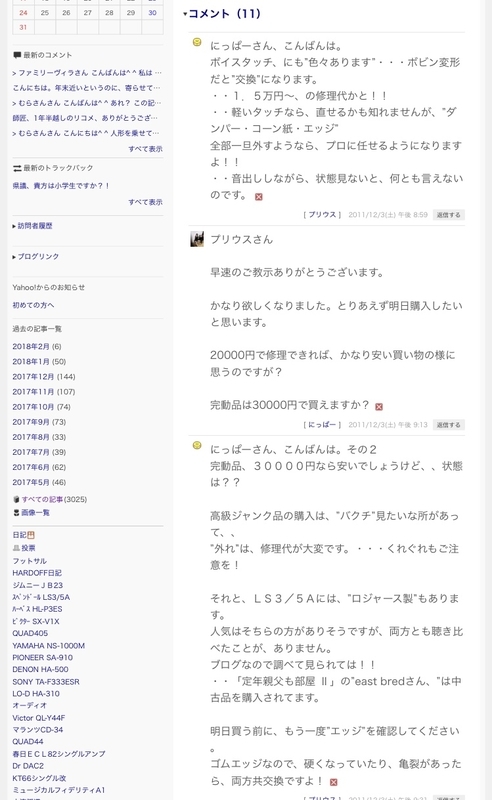
Task: Open the ミュージカルフィデリティA1 category
Action: coord(59,790)
